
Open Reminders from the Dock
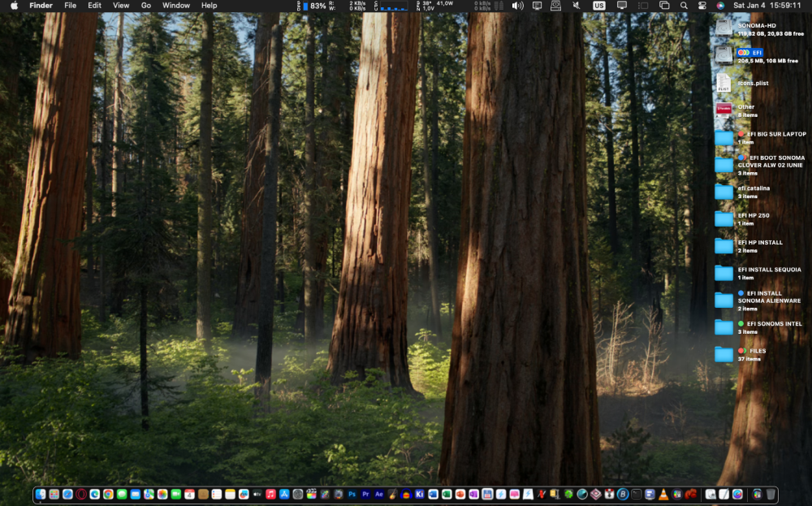217,494
